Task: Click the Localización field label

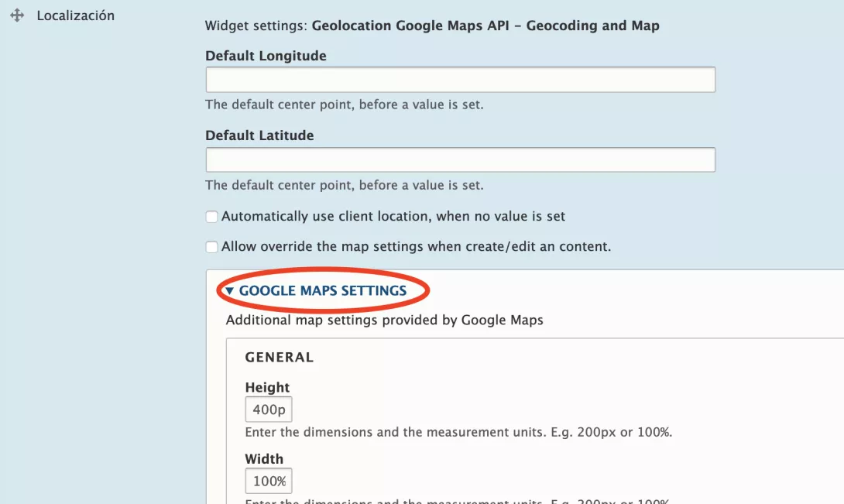Action: [75, 15]
